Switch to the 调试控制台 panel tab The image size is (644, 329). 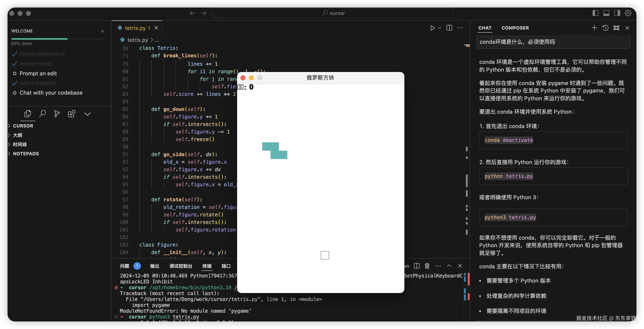click(181, 266)
